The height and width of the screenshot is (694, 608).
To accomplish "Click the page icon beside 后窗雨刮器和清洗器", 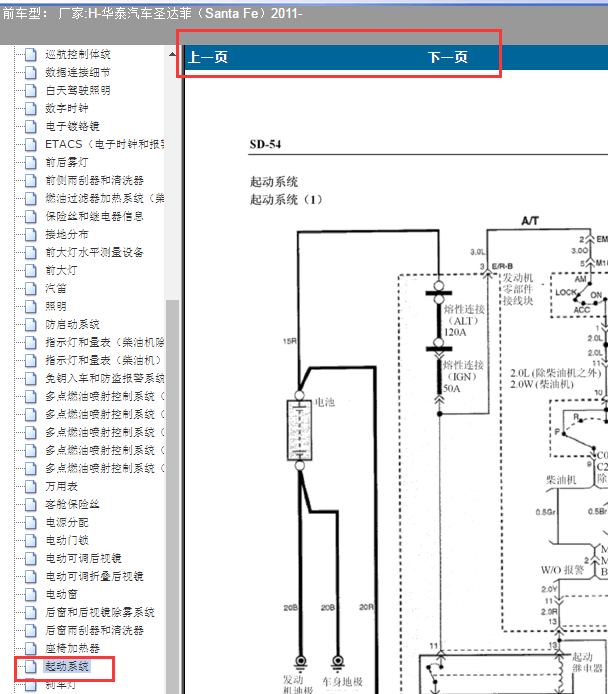I will 31,630.
